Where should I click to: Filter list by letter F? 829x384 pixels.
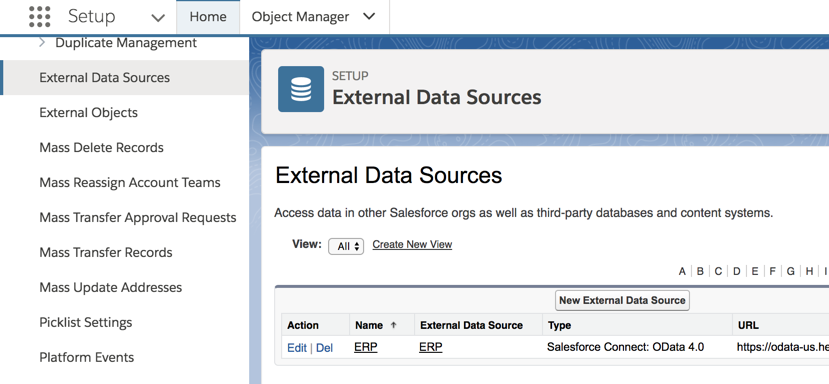point(772,271)
